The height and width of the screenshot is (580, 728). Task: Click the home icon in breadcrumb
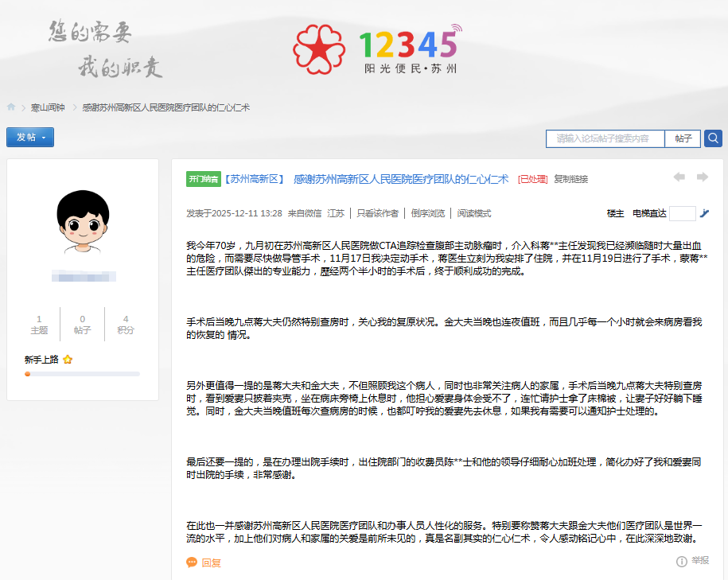tap(11, 107)
